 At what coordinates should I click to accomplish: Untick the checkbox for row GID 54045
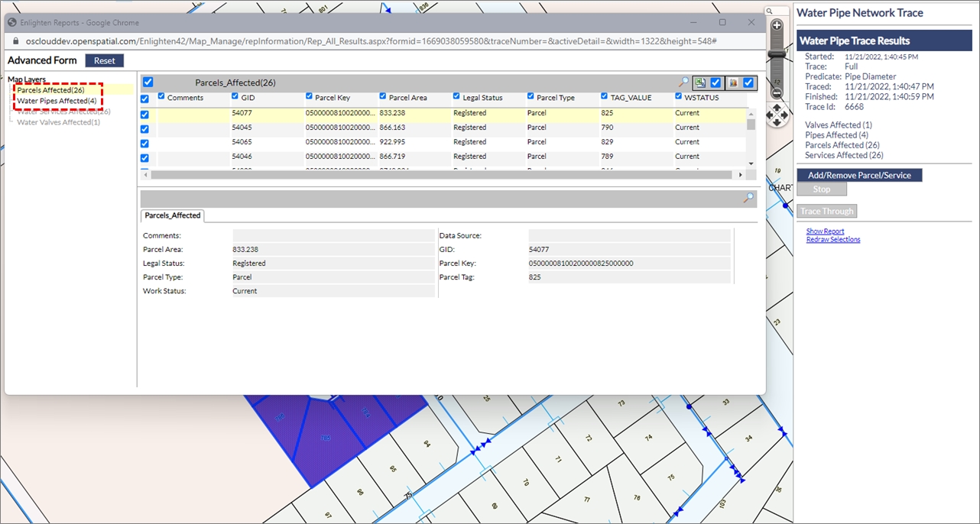pos(144,128)
